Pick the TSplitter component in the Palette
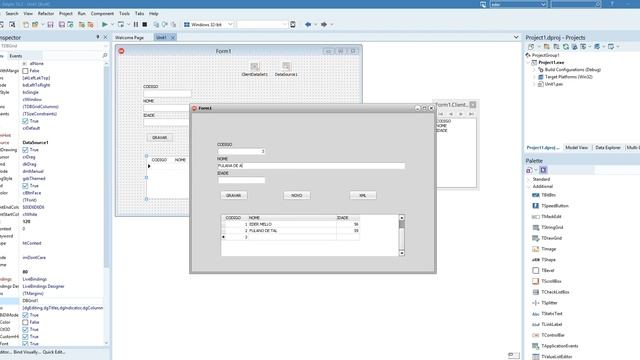This screenshot has height=360, width=640. point(549,303)
